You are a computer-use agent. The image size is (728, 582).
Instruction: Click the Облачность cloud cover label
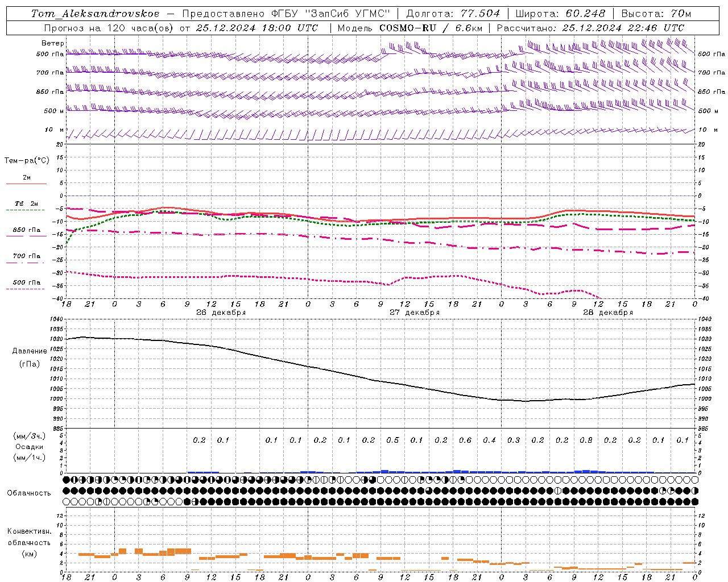point(29,493)
